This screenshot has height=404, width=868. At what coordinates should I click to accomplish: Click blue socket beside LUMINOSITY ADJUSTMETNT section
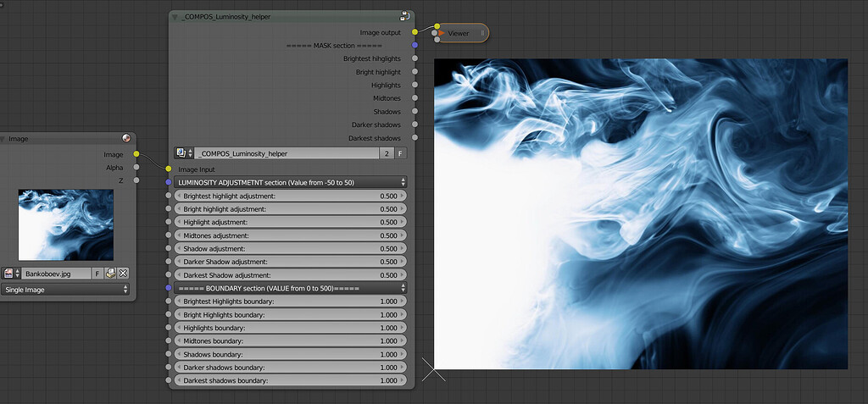(169, 181)
